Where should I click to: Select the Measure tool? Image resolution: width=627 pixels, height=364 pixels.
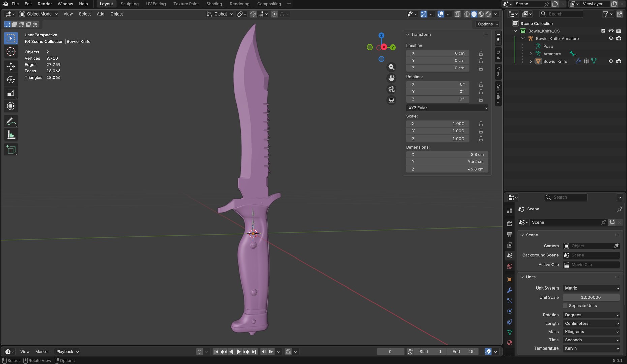11,135
